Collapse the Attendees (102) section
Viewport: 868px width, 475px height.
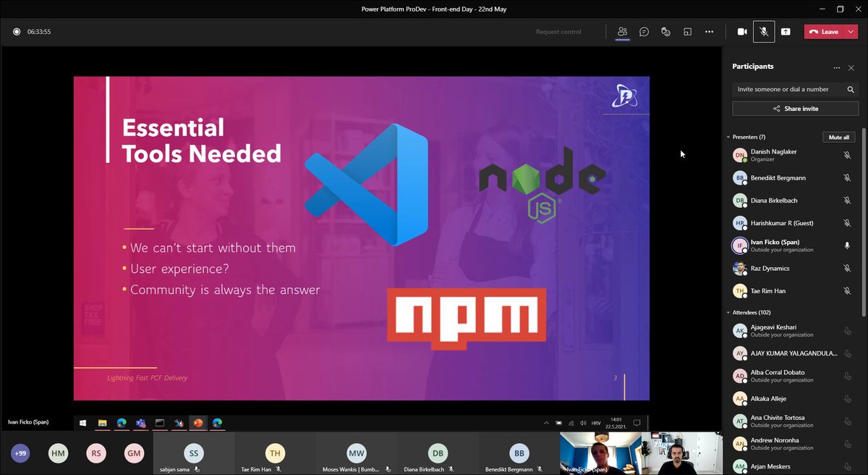tap(728, 312)
